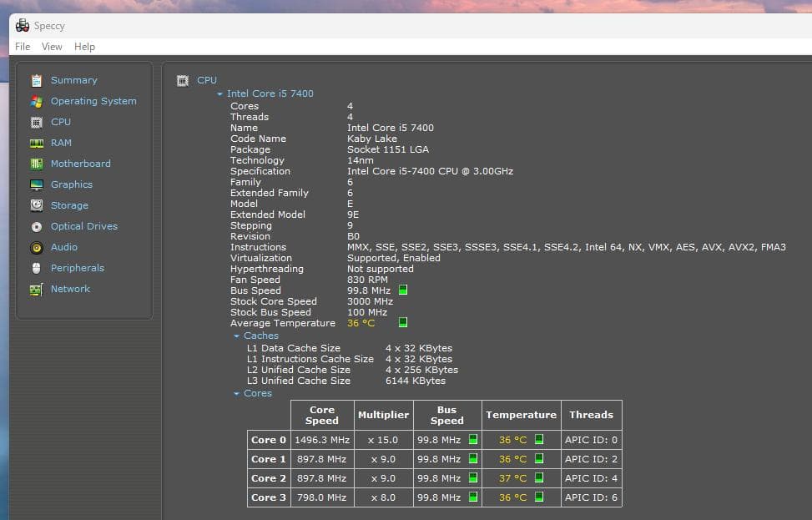This screenshot has width=812, height=520.
Task: Toggle the Average Temperature green indicator
Action: (403, 322)
